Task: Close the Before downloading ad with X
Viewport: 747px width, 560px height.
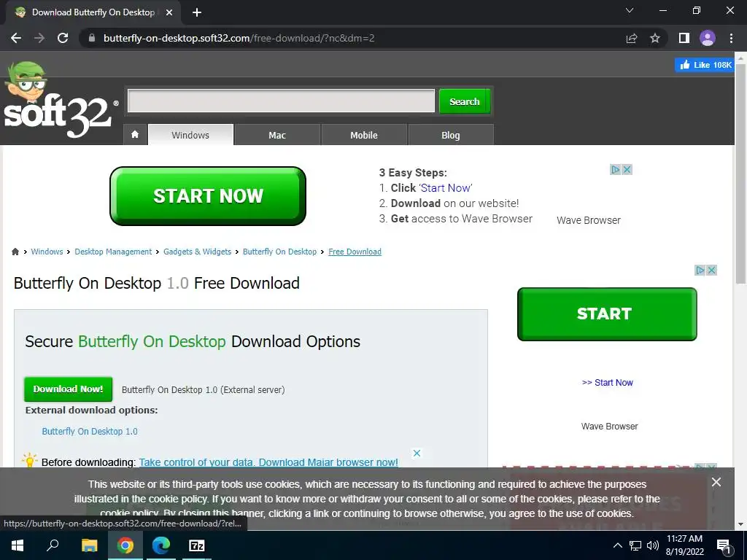Action: pyautogui.click(x=417, y=453)
